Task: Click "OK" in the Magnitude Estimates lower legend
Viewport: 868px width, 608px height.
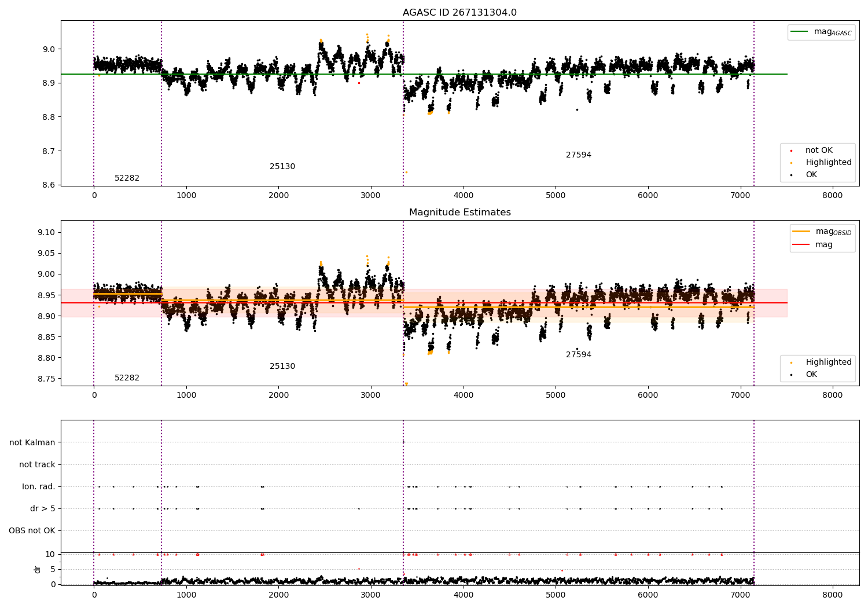Action: click(x=811, y=375)
